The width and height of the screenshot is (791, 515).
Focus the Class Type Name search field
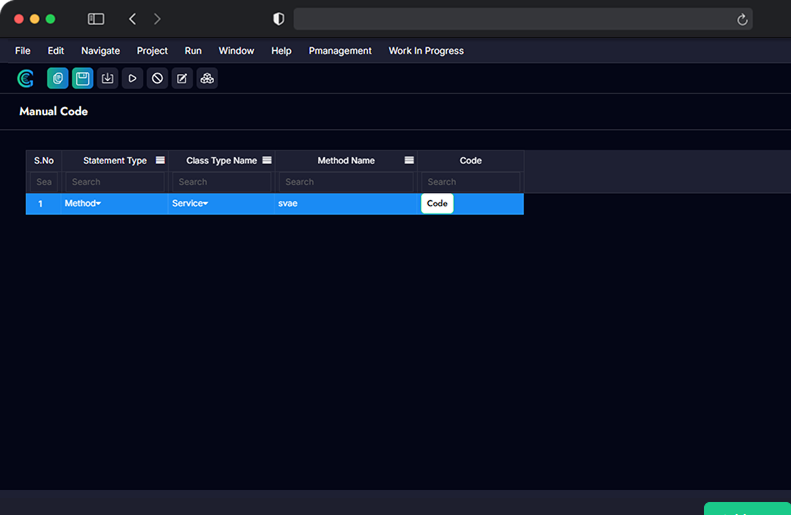click(x=222, y=182)
